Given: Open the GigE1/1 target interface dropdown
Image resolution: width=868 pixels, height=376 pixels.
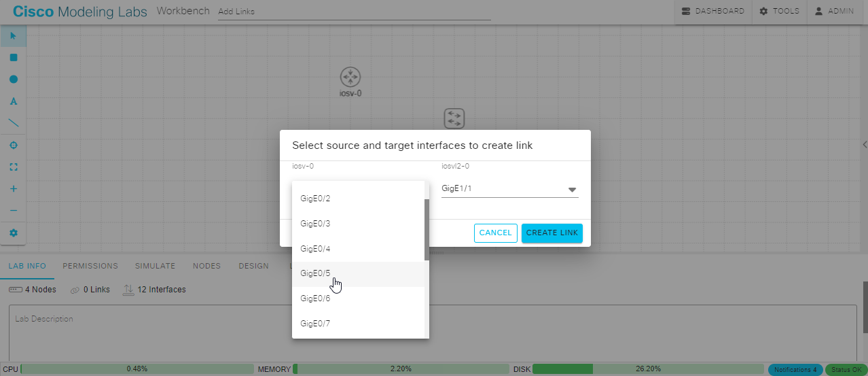Looking at the screenshot, I should [509, 189].
